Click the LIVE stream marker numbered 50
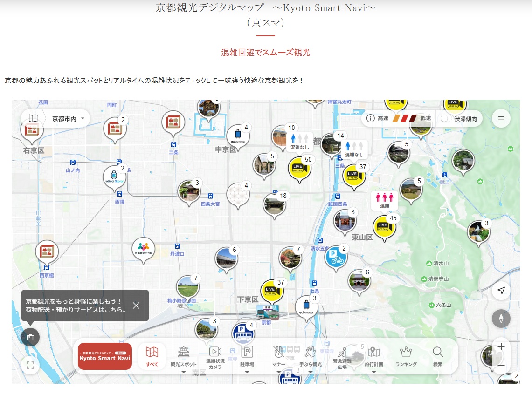Image resolution: width=532 pixels, height=394 pixels. (x=299, y=169)
